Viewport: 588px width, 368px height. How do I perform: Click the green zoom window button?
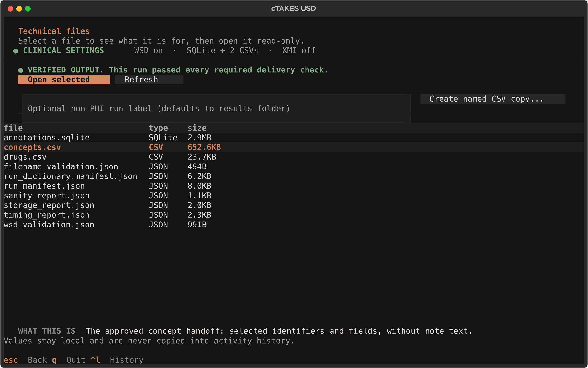(x=28, y=9)
